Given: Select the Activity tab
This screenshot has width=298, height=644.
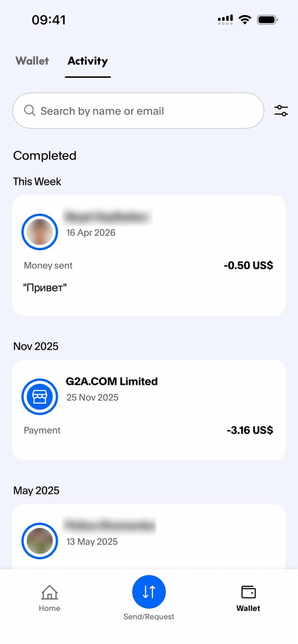Looking at the screenshot, I should pyautogui.click(x=87, y=61).
